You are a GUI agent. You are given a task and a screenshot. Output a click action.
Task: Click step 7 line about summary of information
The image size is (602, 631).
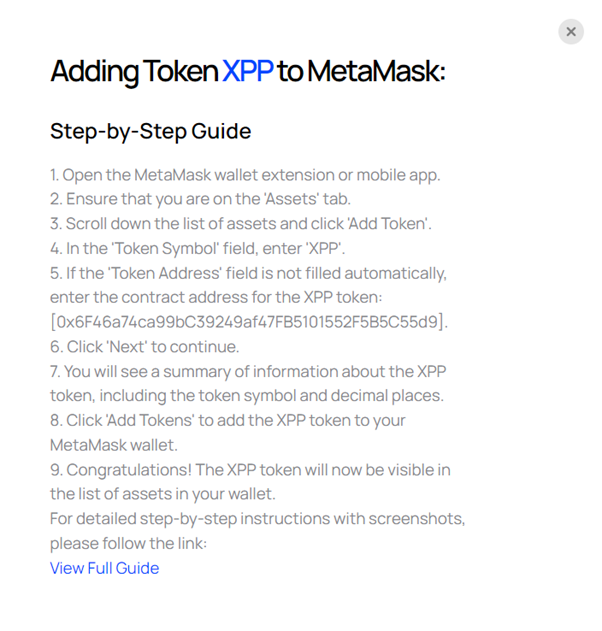point(248,371)
